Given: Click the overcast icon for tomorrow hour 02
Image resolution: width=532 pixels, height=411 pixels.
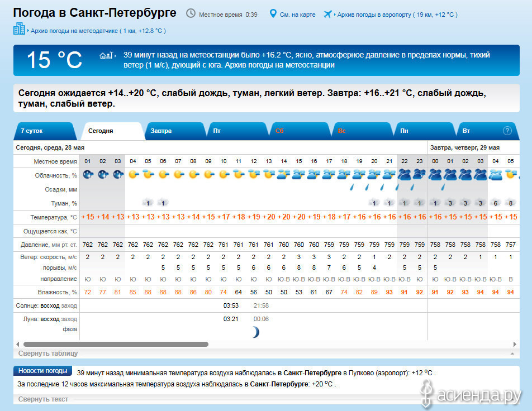Looking at the screenshot, I should pyautogui.click(x=465, y=175).
